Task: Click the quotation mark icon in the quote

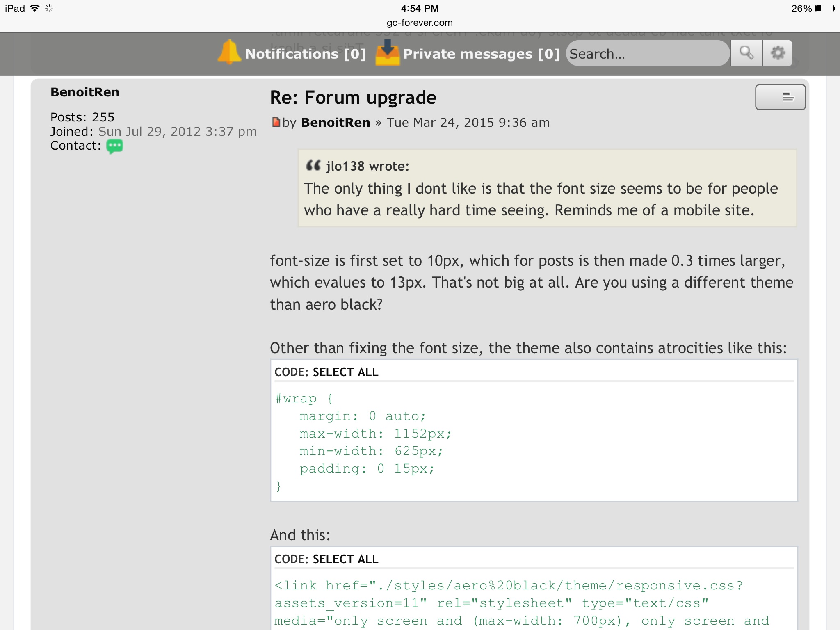Action: (313, 165)
